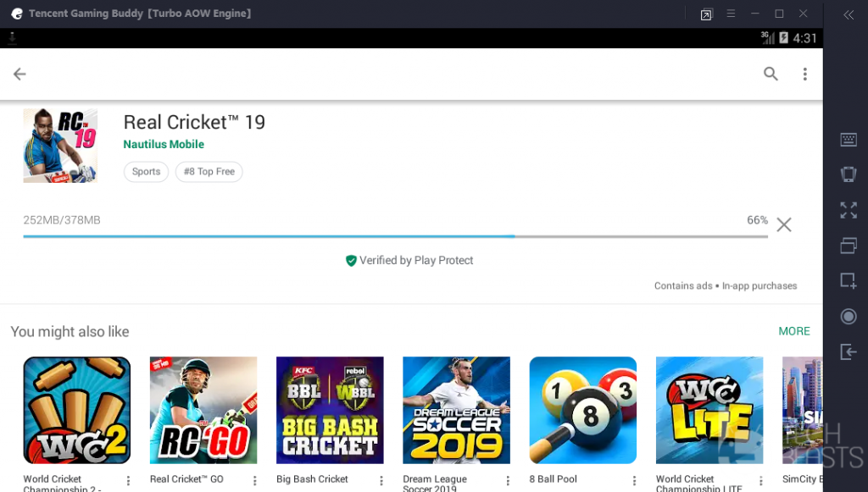Click the exit arrow icon in sidebar
Viewport: 868px width, 492px height.
point(848,351)
